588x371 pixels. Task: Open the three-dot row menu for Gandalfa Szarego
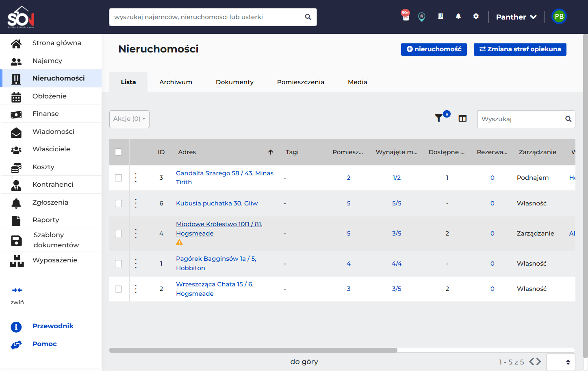tap(136, 178)
